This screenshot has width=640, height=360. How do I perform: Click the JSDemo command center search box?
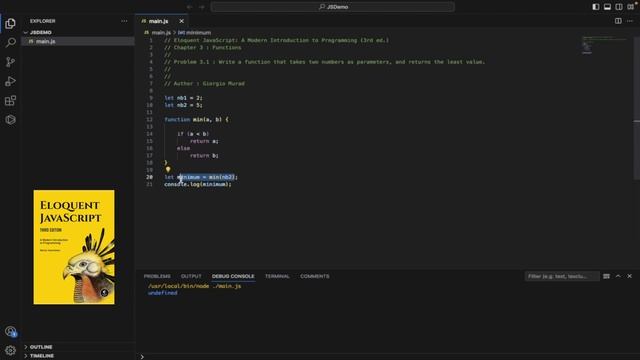(333, 7)
